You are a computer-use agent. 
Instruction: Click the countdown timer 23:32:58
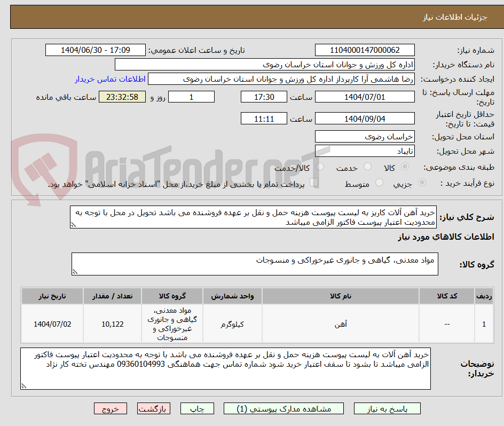click(x=122, y=97)
